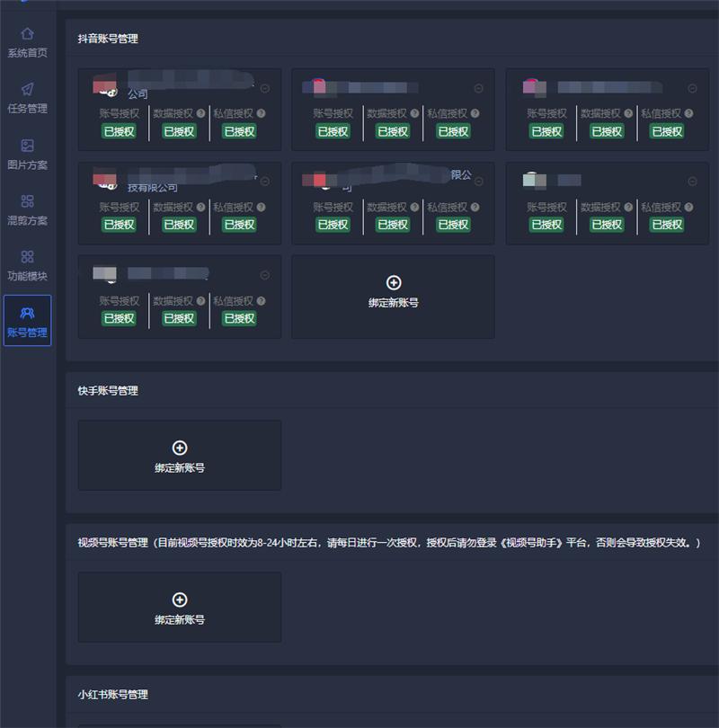Click 已授权 under 数据授权 on the top-row middle card
This screenshot has width=719, height=728.
coord(393,131)
